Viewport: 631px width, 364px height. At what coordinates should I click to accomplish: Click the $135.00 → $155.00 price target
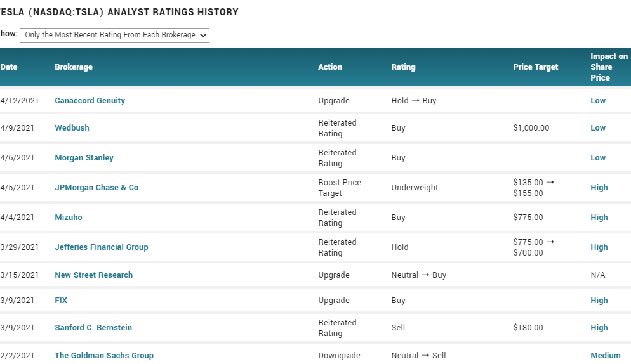point(534,188)
